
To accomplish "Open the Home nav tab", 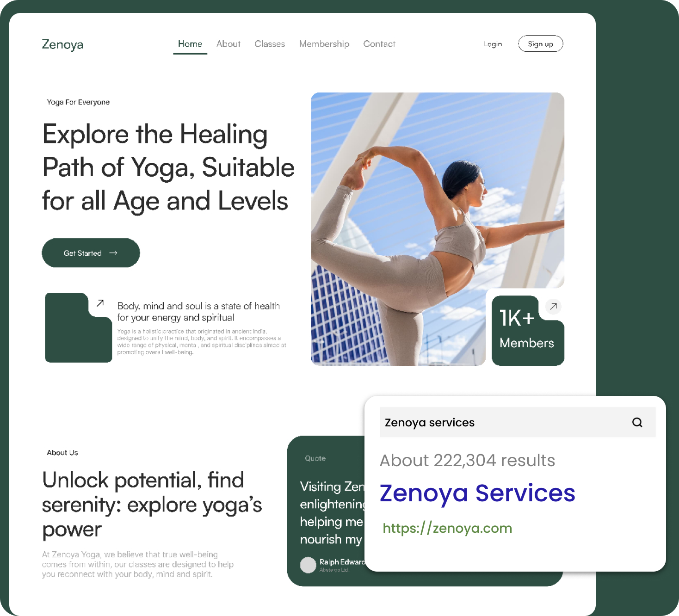I will coord(190,44).
